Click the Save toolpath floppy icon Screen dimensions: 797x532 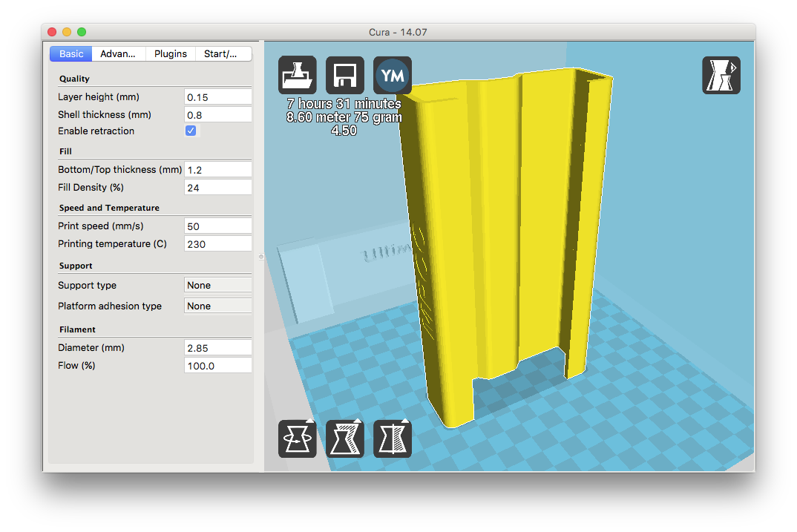pos(345,76)
